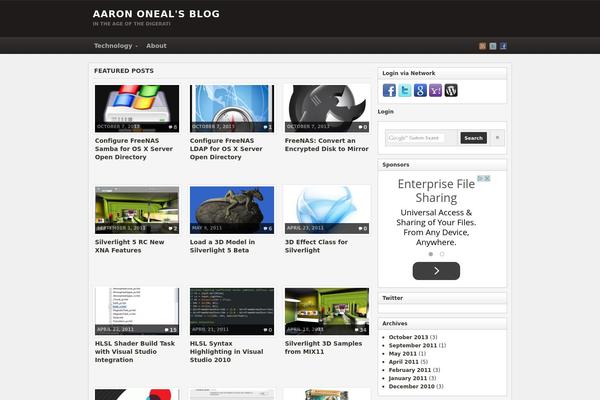Open Configure FreeNAS LDAP post title
Image resolution: width=600 pixels, height=400 pixels.
click(226, 149)
